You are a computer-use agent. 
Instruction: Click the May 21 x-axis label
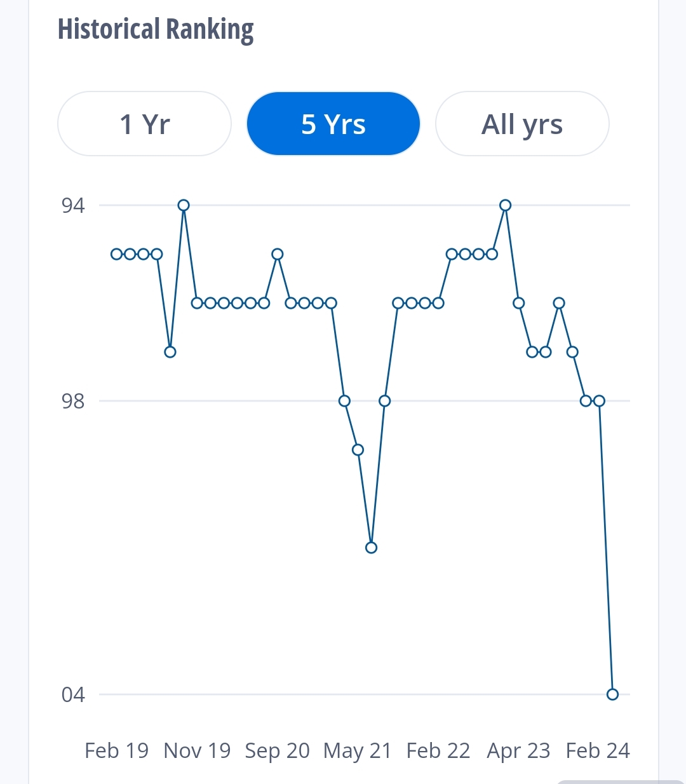tap(357, 750)
